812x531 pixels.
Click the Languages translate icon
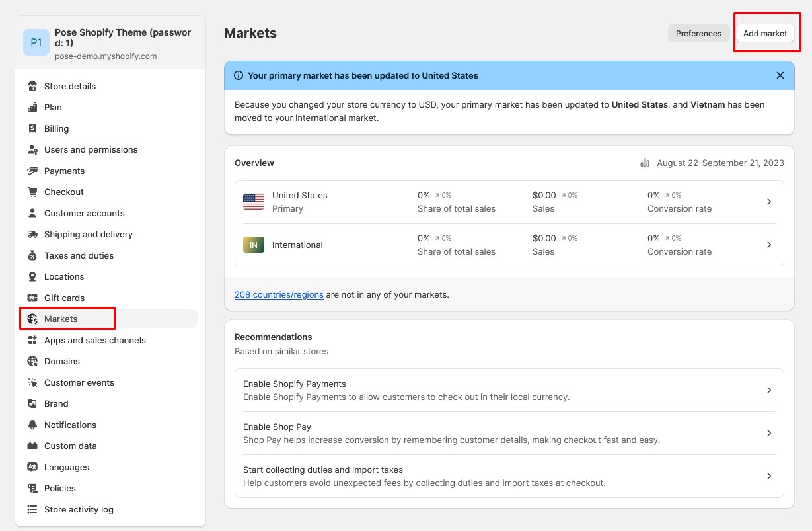(32, 467)
